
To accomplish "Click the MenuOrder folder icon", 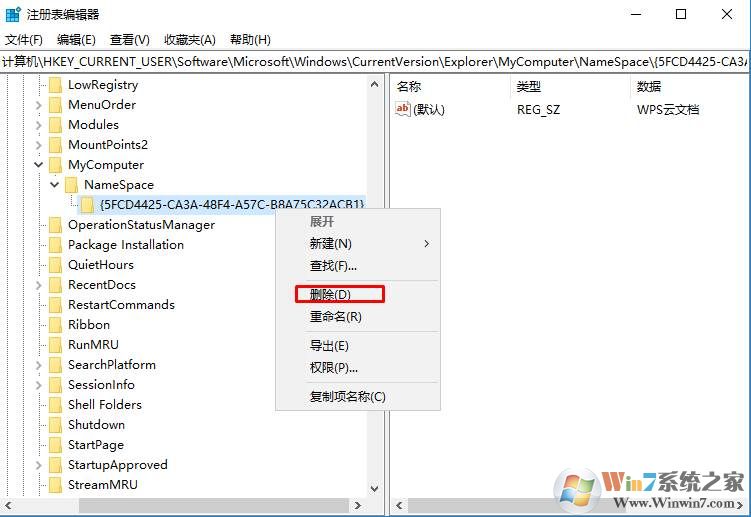I will [56, 105].
